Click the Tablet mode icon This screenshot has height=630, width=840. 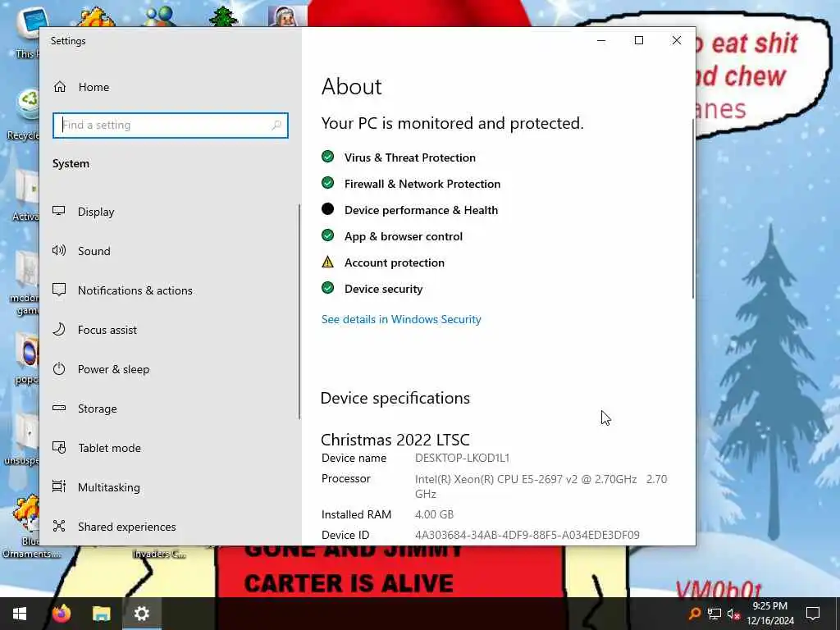(59, 447)
